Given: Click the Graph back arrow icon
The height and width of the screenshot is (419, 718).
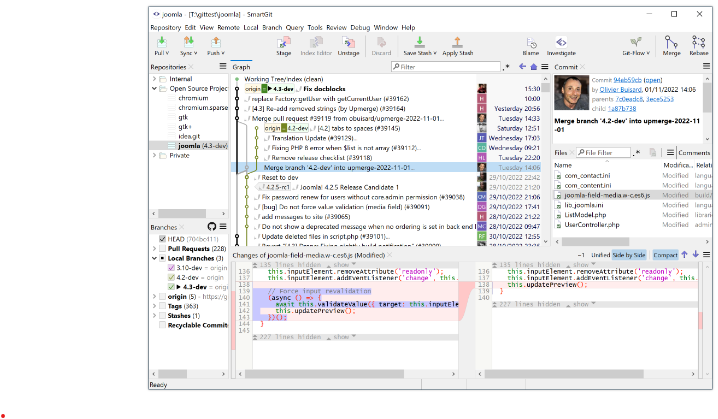Looking at the screenshot, I should coord(522,67).
